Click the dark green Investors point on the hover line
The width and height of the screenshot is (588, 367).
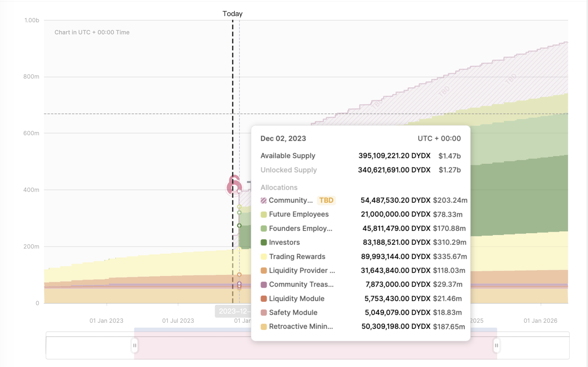coord(239,226)
